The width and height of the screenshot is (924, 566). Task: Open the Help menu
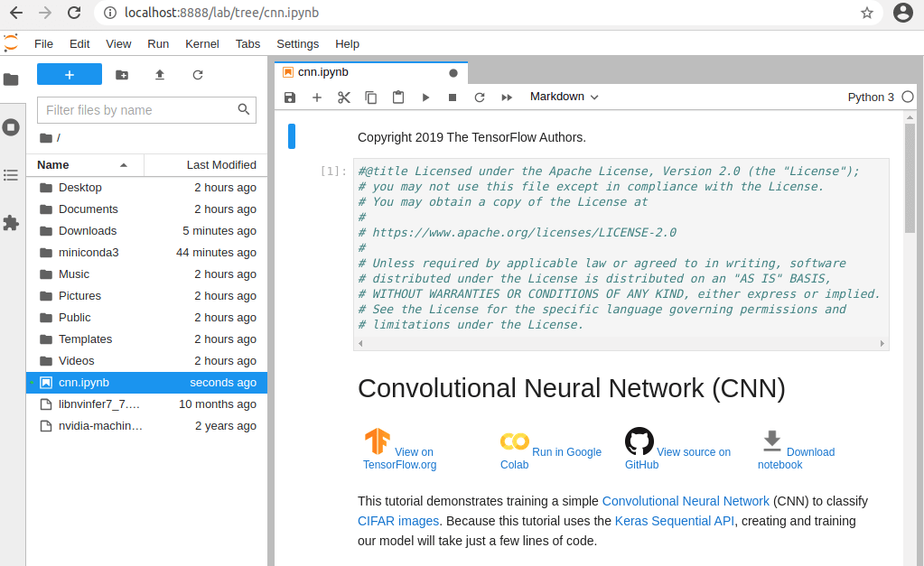(347, 43)
